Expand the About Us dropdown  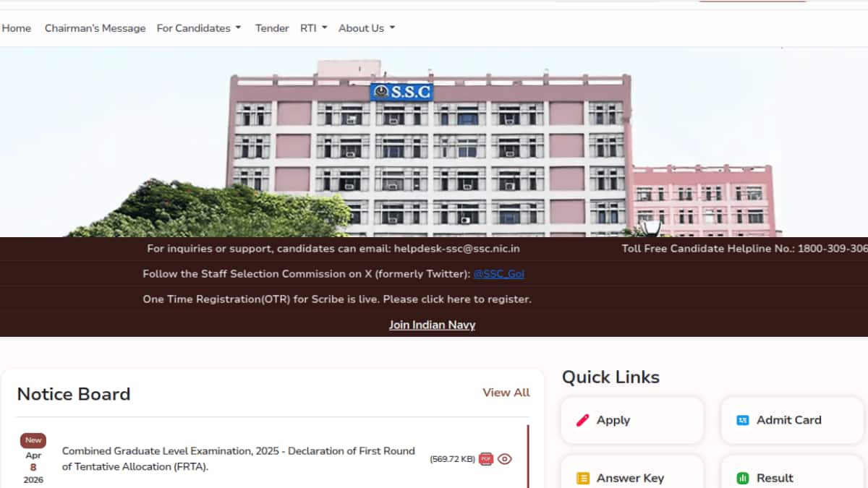click(367, 28)
